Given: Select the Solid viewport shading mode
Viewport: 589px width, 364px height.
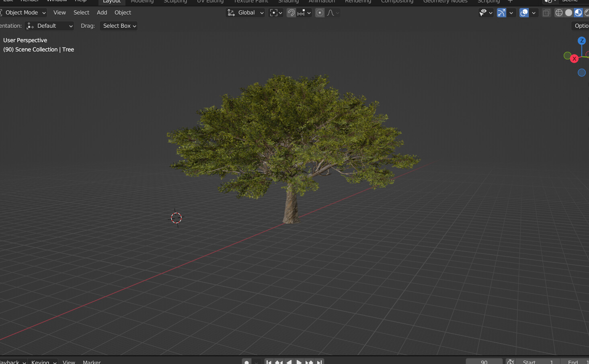Looking at the screenshot, I should [x=568, y=12].
